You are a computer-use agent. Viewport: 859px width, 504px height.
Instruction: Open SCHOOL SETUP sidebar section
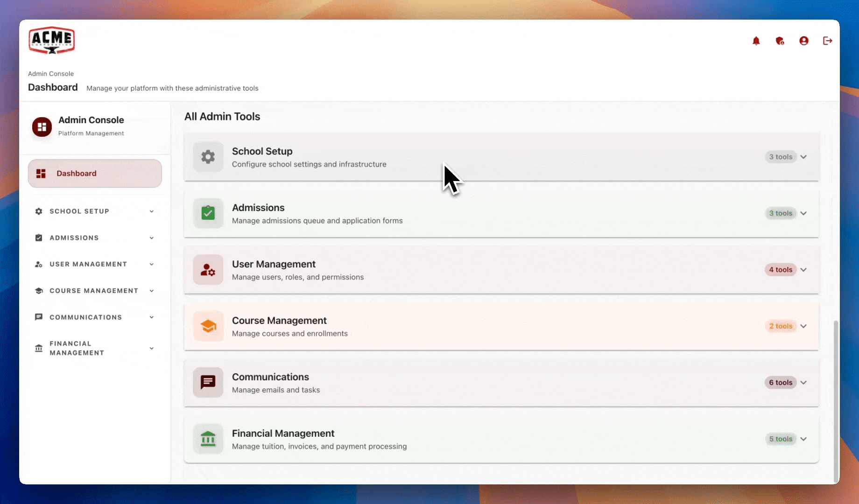pos(95,211)
